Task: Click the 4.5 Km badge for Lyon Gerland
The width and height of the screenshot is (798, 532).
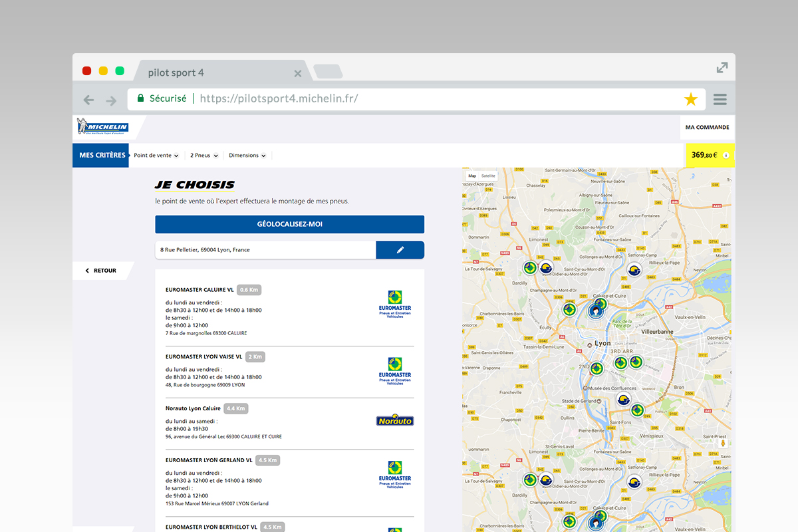Action: point(267,460)
